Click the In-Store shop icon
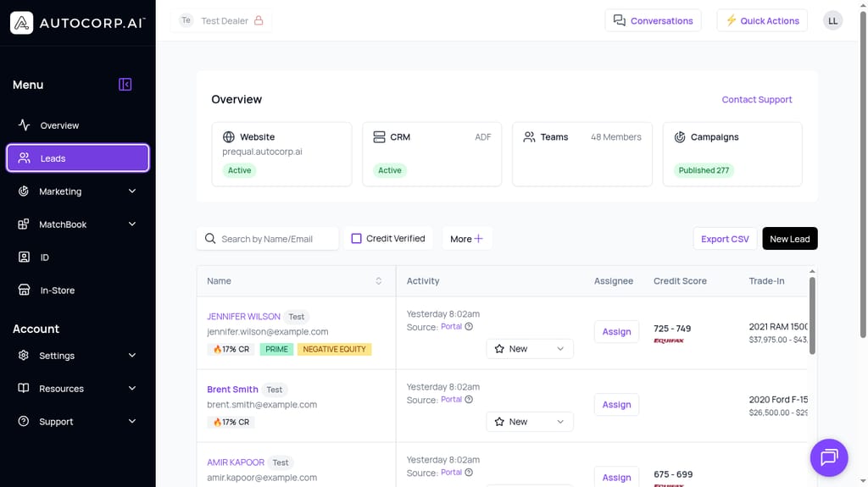This screenshot has height=487, width=868. (x=24, y=290)
